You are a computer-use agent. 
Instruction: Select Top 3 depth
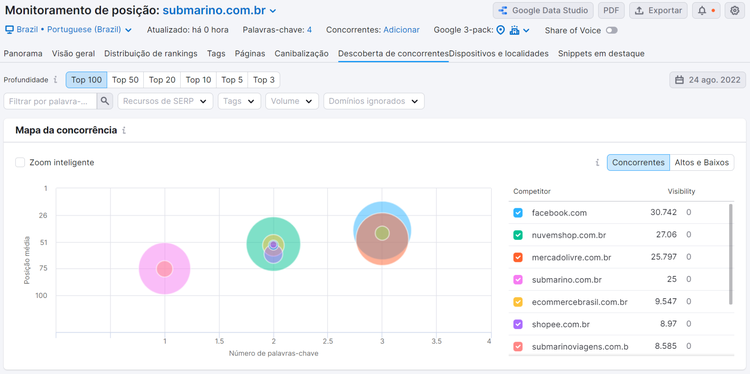[x=264, y=80]
